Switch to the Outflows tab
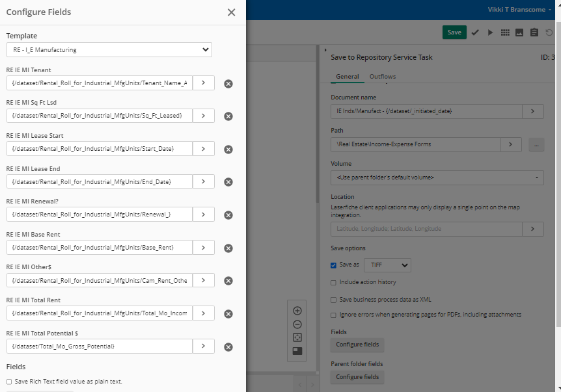The width and height of the screenshot is (561, 392). click(x=383, y=77)
